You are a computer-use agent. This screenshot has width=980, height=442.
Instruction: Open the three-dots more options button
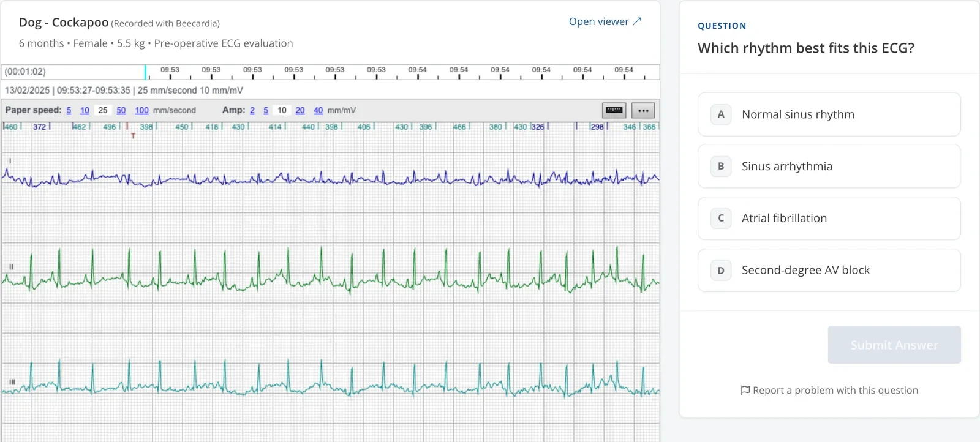[x=643, y=110]
